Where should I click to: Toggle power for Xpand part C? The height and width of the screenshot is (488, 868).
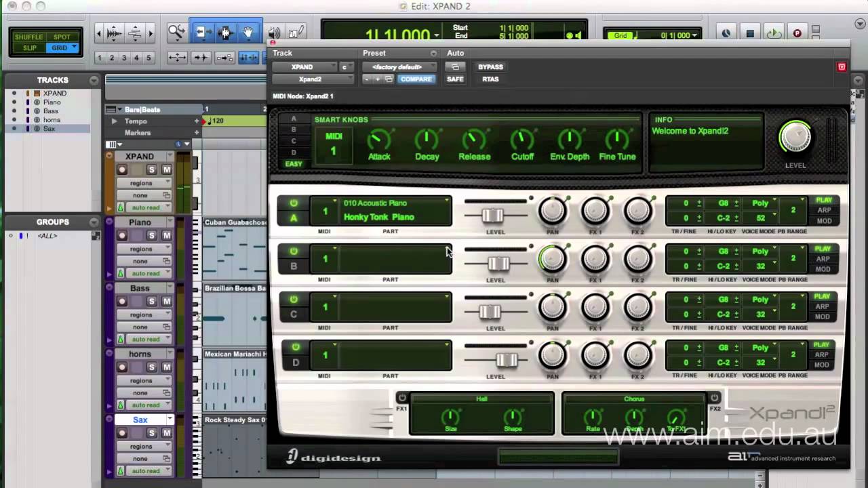click(294, 300)
